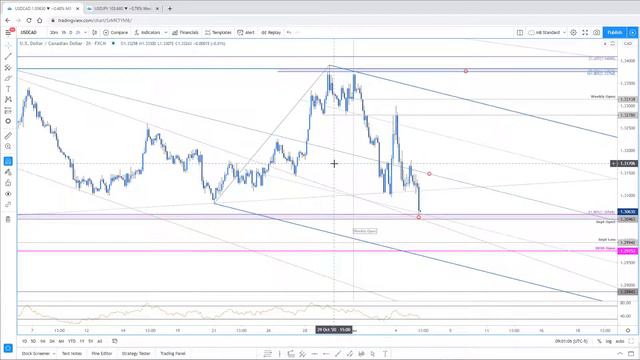Select the YTD date range

72,341
